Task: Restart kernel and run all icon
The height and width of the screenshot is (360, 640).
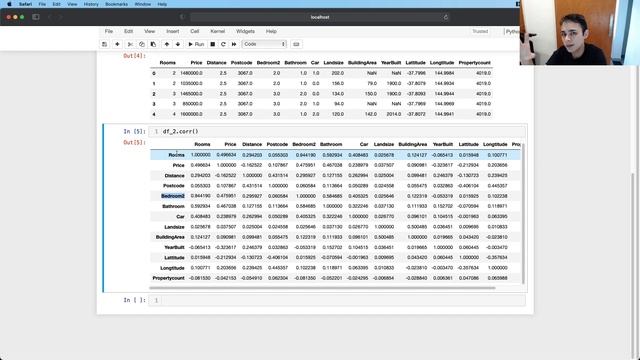Action: [234, 44]
